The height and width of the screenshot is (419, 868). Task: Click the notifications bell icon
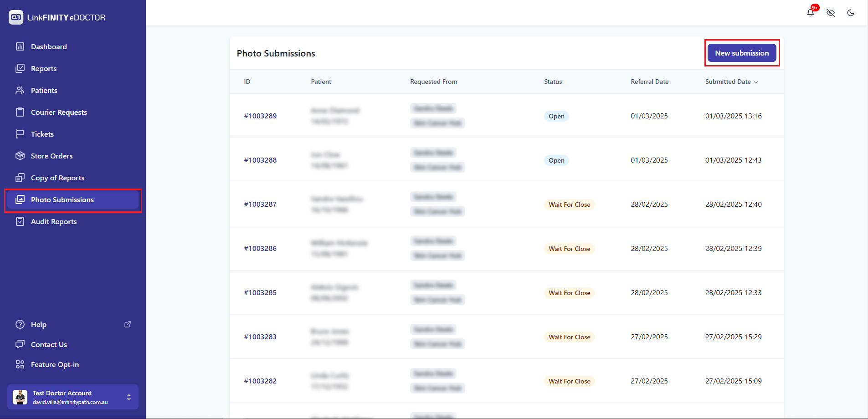pos(810,13)
